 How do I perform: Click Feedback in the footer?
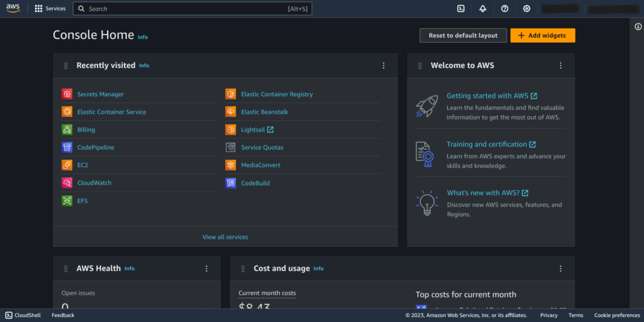pos(63,315)
